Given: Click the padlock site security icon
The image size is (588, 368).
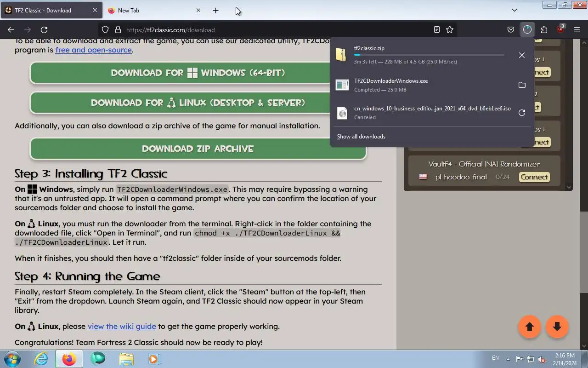Looking at the screenshot, I should tap(118, 30).
